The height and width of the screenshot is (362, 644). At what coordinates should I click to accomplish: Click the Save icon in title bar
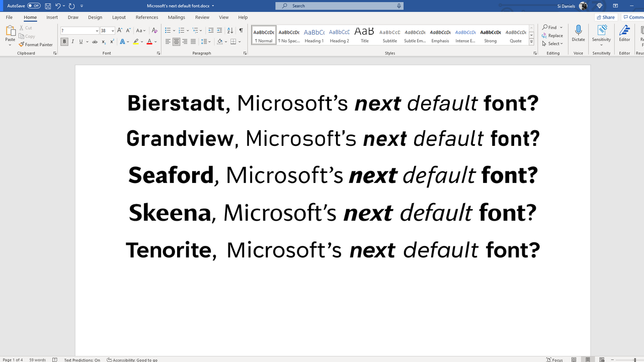pos(48,6)
